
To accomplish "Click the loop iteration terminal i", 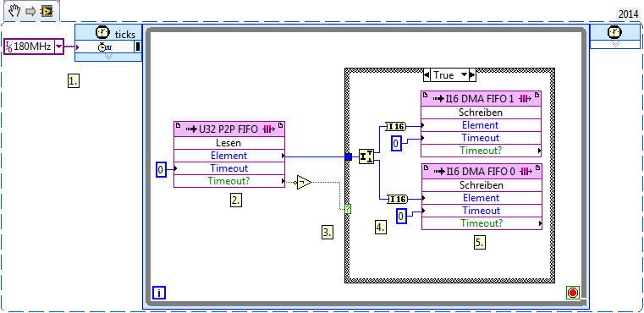I will [158, 293].
